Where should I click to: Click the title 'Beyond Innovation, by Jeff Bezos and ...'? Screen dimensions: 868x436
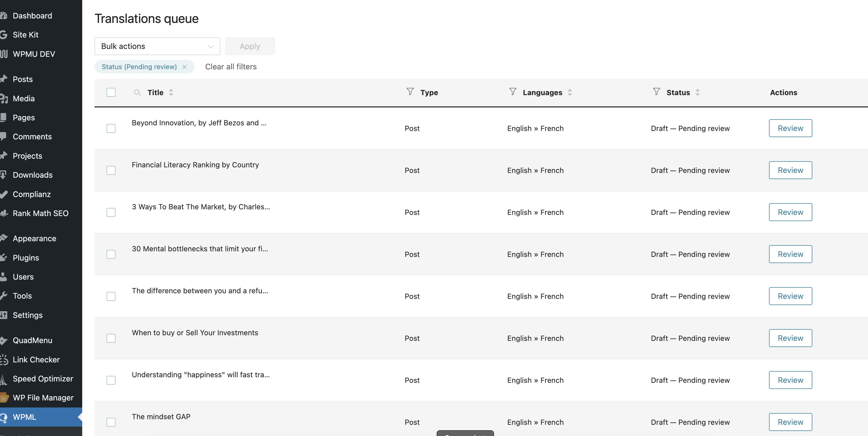(x=199, y=123)
